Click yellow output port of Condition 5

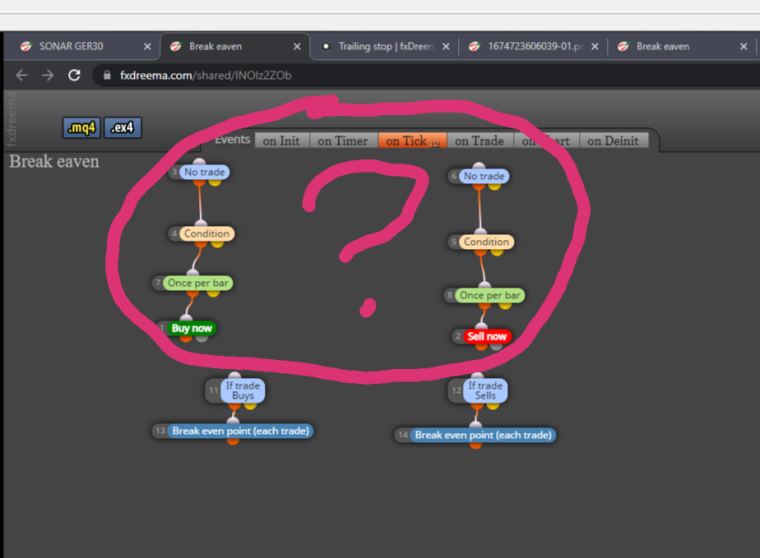pyautogui.click(x=497, y=251)
